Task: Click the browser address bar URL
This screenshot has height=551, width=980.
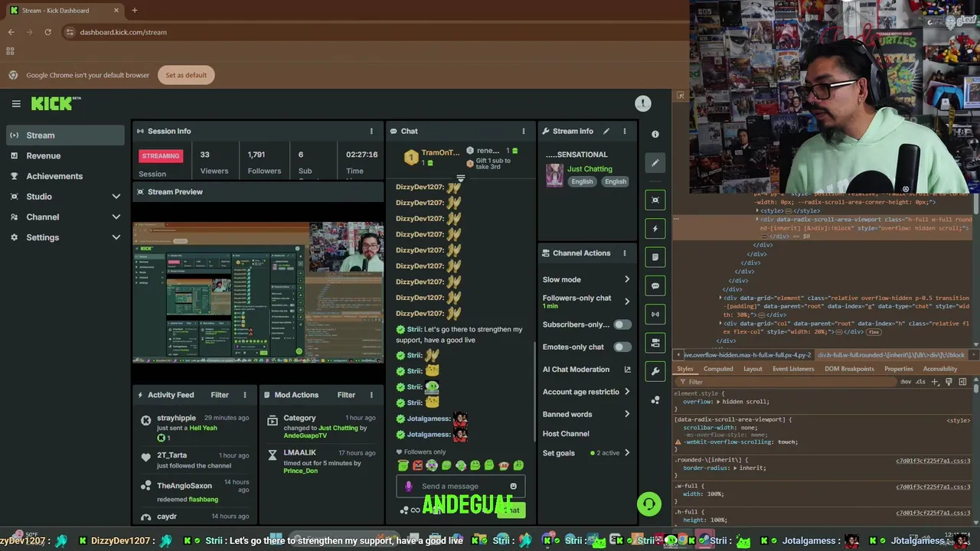Action: click(122, 32)
